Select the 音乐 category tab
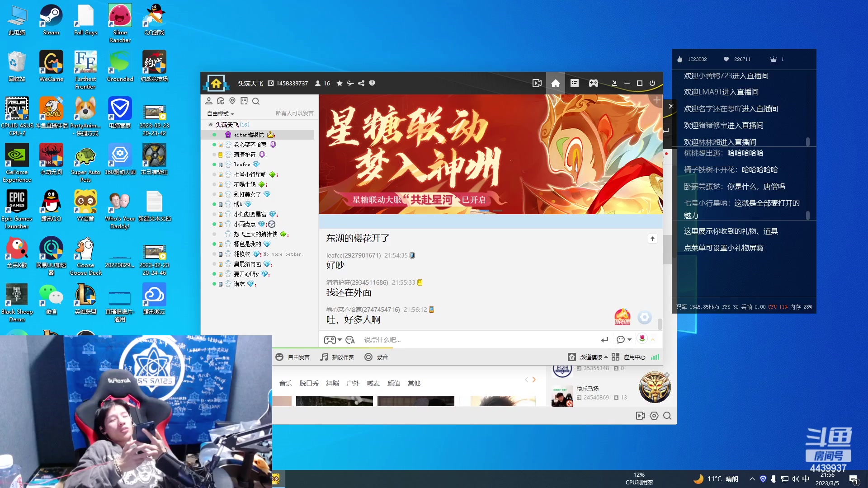The width and height of the screenshot is (868, 488). click(286, 383)
